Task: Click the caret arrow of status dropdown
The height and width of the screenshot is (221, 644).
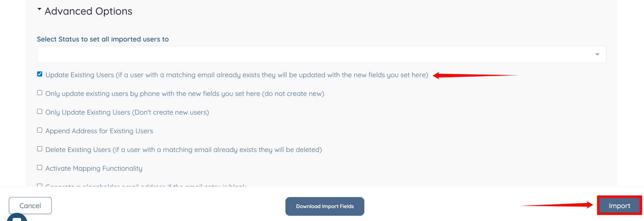Action: point(597,54)
